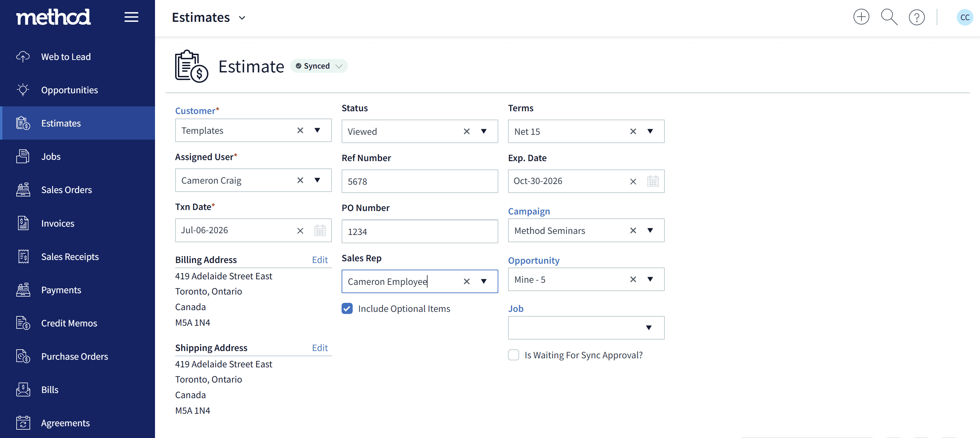Open Opportunities in the sidebar
Viewport: 980px width, 438px height.
pos(78,90)
